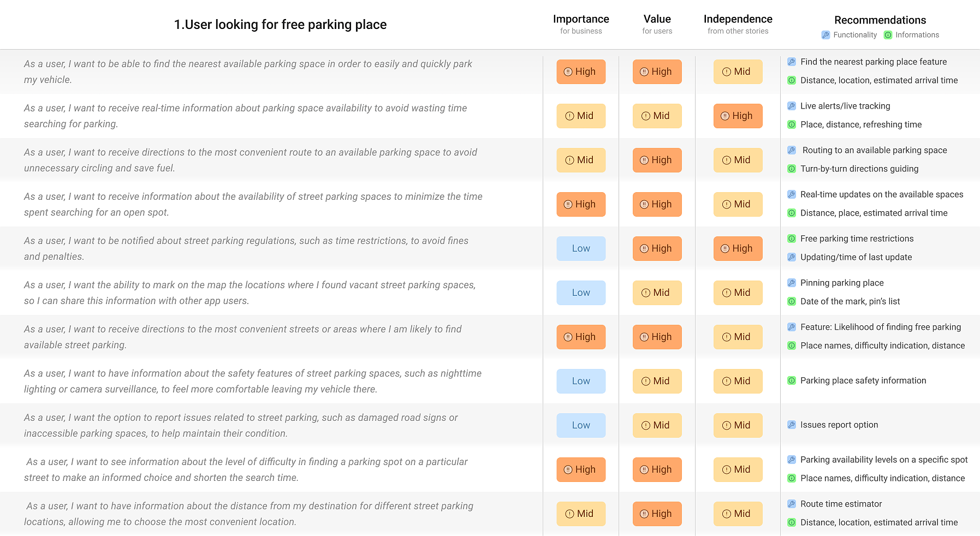Select the Value column header
Screen dimensions: 980x536
point(657,19)
